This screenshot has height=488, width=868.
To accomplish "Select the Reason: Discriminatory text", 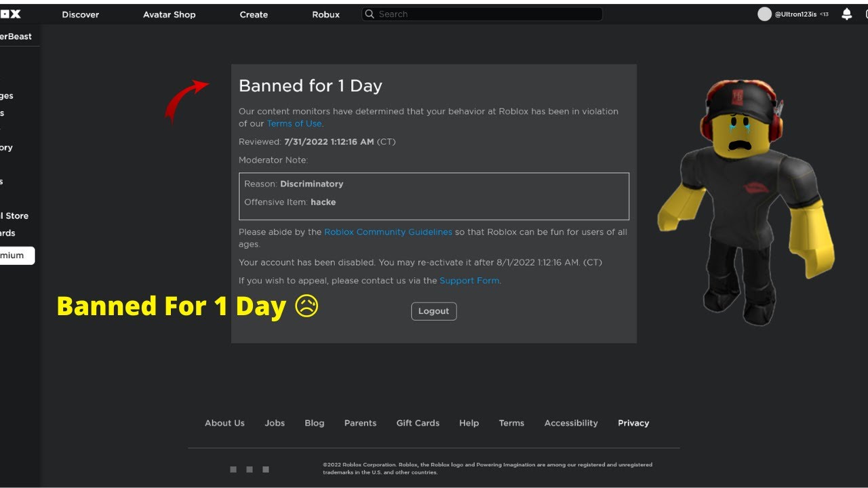I will (x=294, y=184).
